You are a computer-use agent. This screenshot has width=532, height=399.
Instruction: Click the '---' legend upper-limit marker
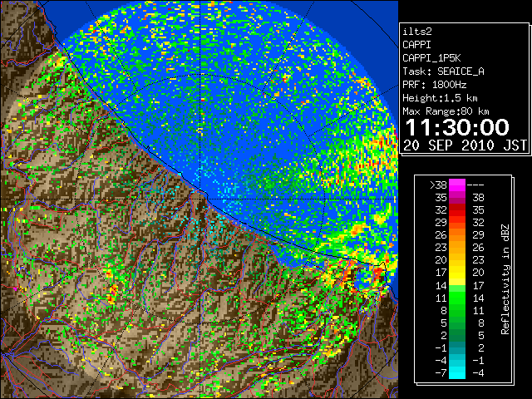[475, 185]
